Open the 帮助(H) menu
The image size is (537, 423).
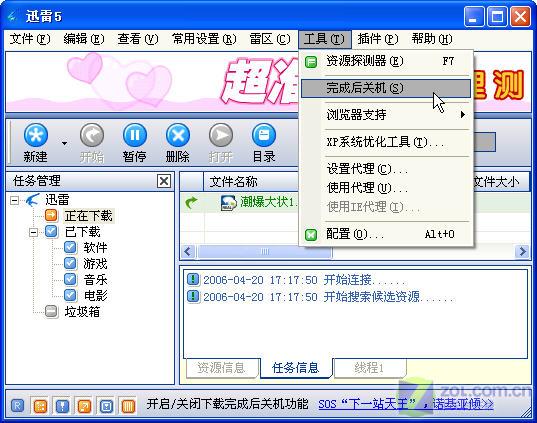pyautogui.click(x=432, y=39)
